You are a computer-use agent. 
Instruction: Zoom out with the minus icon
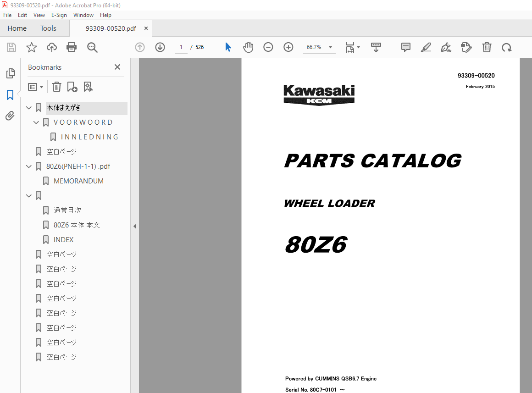268,47
